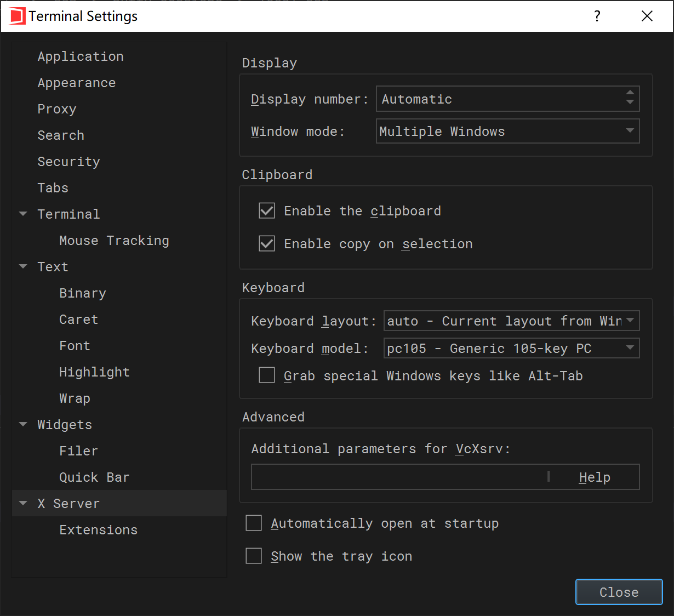Viewport: 674px width, 616px height.
Task: Go to the Tabs settings page
Action: click(53, 187)
